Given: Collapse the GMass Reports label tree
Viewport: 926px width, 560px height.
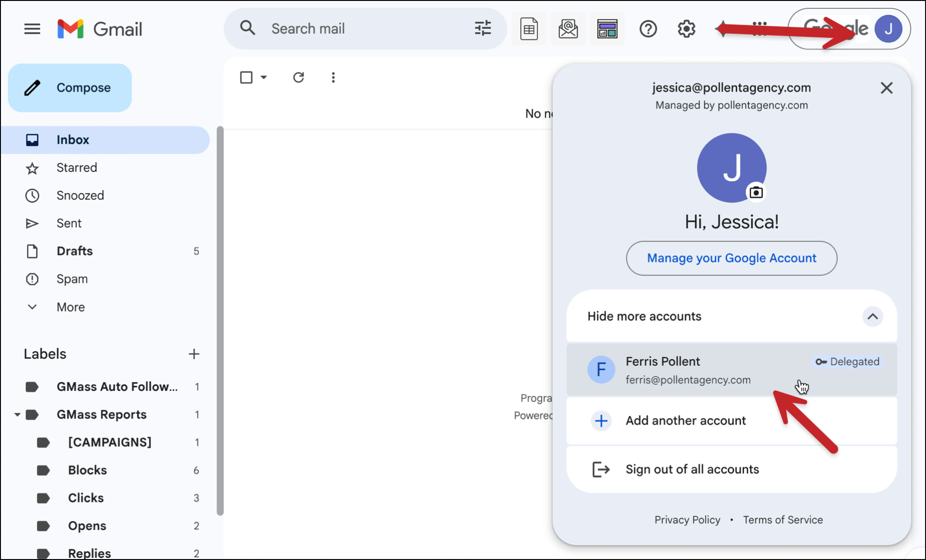Looking at the screenshot, I should 17,415.
